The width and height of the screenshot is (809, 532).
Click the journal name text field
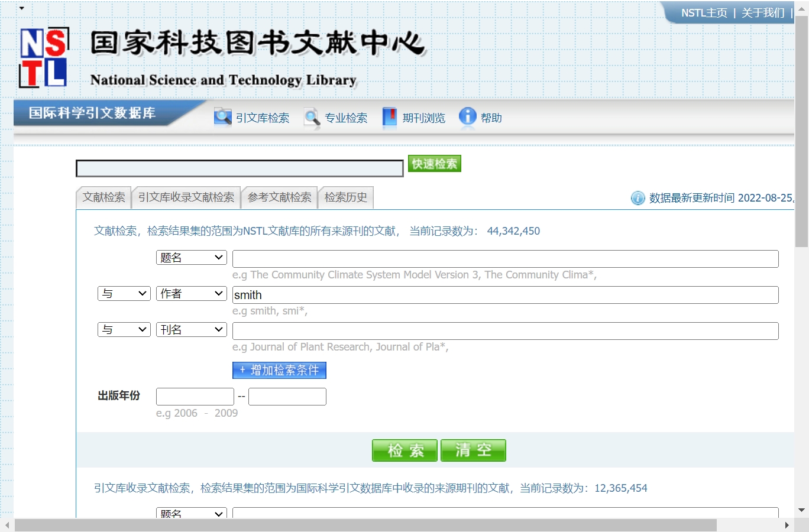[506, 331]
